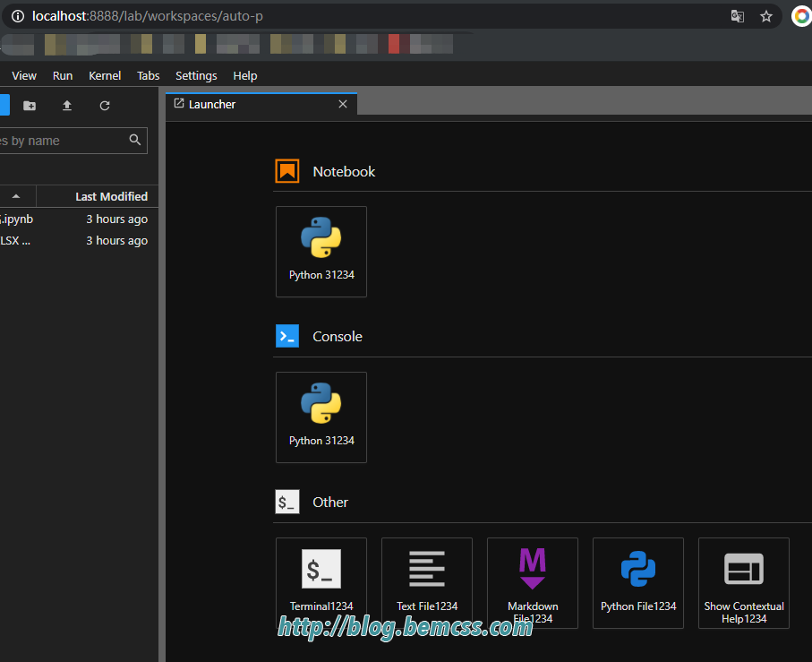
Task: Refresh the file list
Action: [105, 106]
